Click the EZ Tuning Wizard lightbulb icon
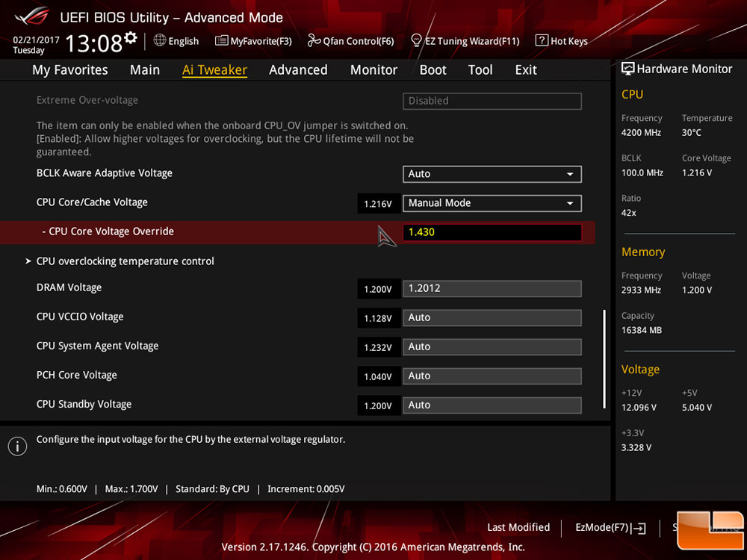This screenshot has height=560, width=747. coord(416,40)
